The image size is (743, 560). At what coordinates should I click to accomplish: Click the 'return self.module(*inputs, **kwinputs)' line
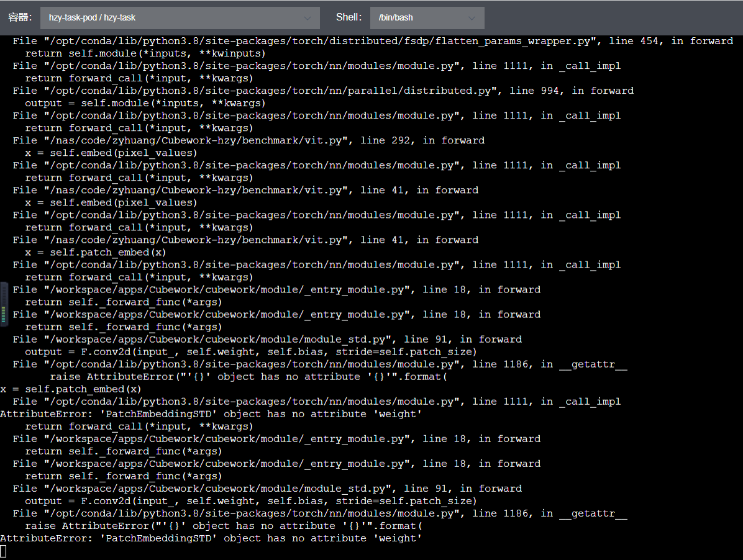[145, 53]
